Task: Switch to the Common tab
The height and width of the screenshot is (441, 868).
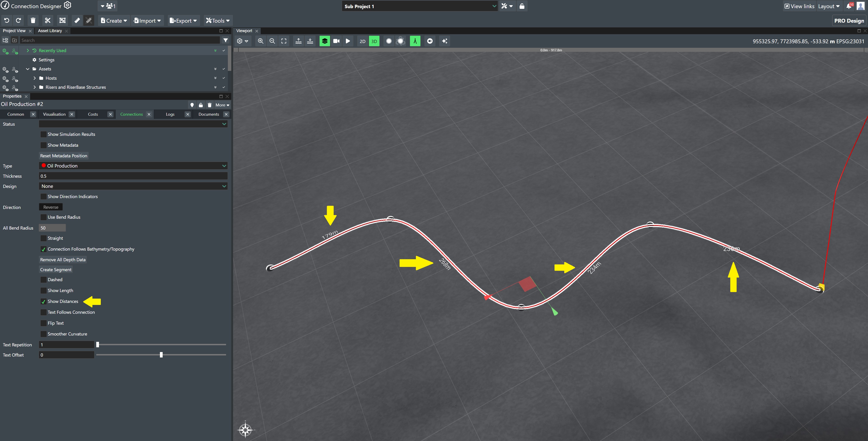Action: (x=15, y=115)
